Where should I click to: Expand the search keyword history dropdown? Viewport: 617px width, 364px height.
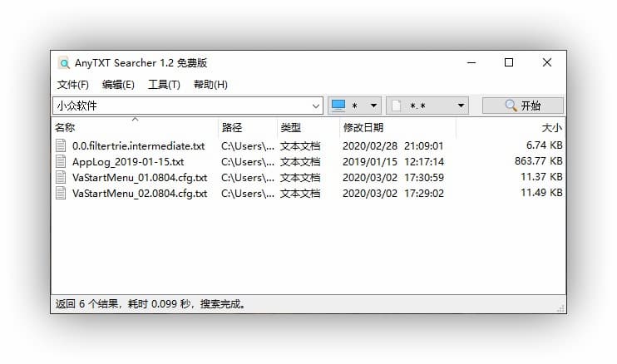[316, 106]
